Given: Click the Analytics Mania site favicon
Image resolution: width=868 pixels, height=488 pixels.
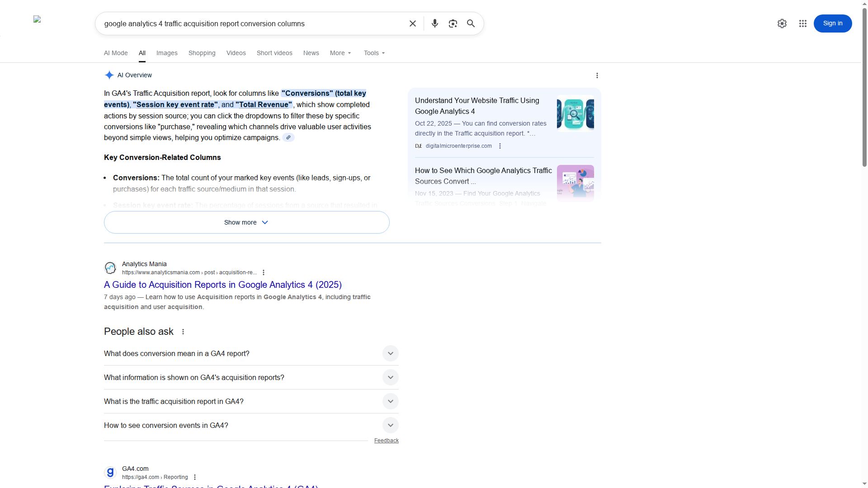Looking at the screenshot, I should [x=110, y=267].
